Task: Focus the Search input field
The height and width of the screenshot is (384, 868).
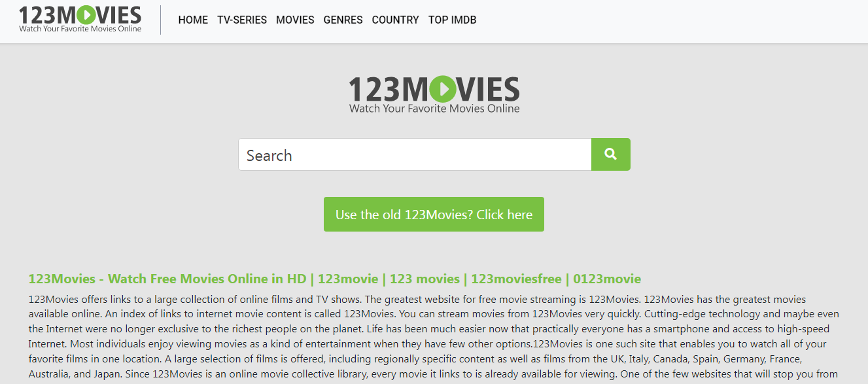Action: click(x=415, y=154)
